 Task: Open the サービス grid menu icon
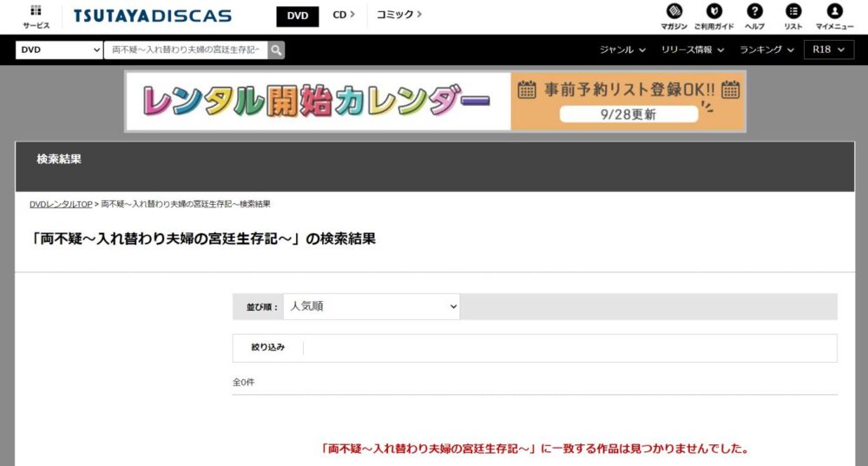[x=36, y=16]
